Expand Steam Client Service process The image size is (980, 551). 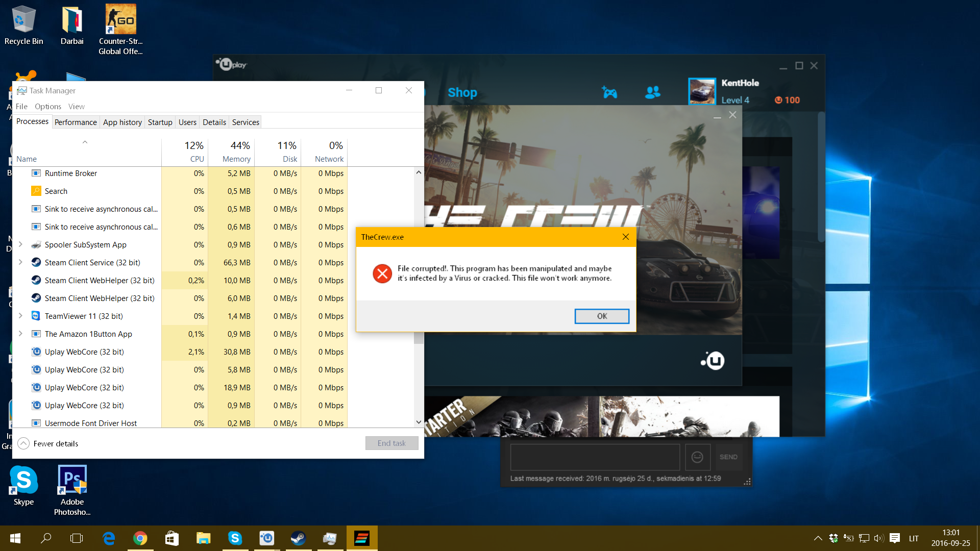click(20, 262)
